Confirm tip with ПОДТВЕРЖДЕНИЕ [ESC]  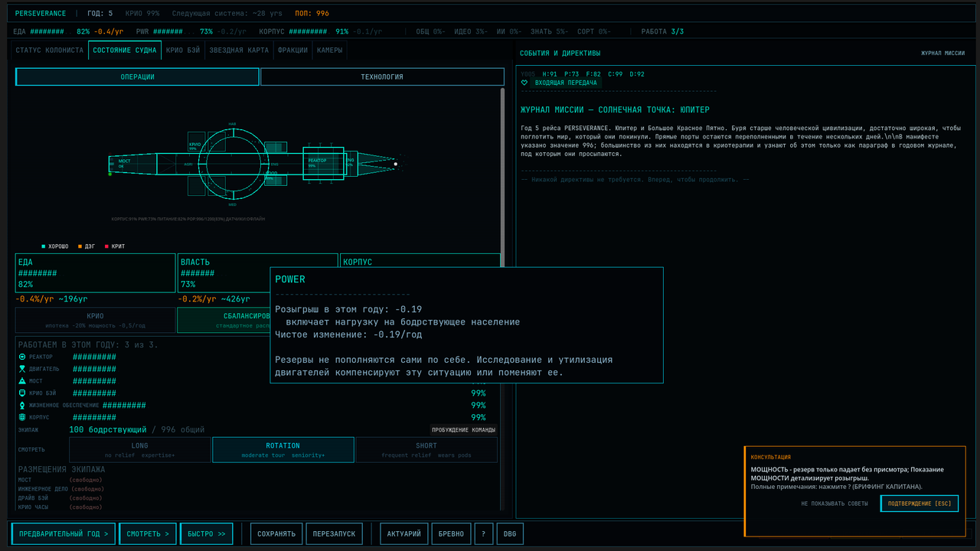[x=920, y=504]
